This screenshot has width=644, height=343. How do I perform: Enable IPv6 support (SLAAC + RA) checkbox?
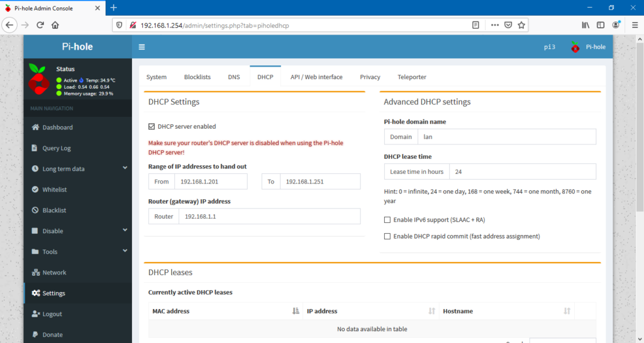pyautogui.click(x=387, y=220)
